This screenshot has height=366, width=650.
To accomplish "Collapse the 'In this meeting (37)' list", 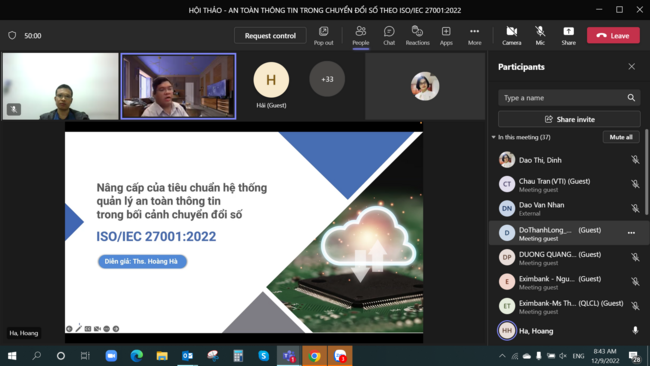I will pos(493,137).
